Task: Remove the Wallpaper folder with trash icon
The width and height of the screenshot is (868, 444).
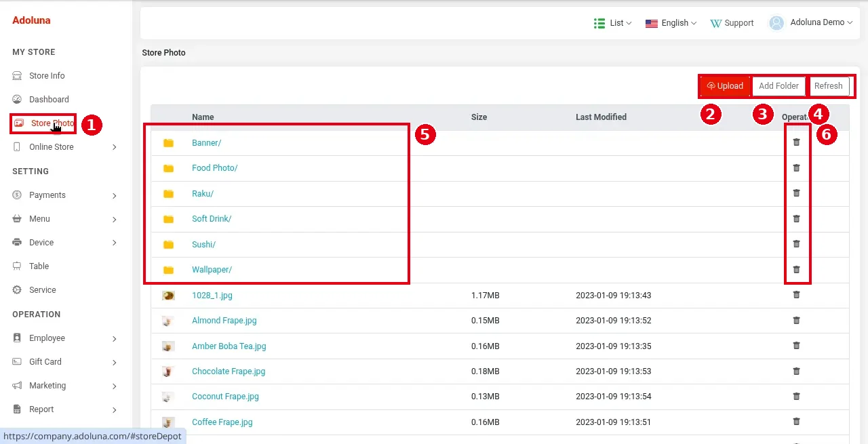Action: click(797, 269)
